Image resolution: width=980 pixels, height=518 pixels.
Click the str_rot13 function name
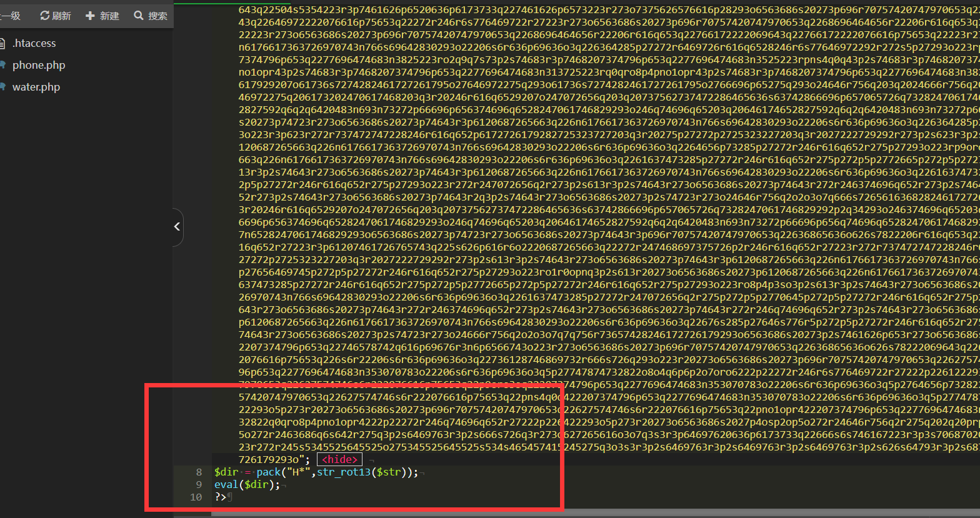[344, 472]
